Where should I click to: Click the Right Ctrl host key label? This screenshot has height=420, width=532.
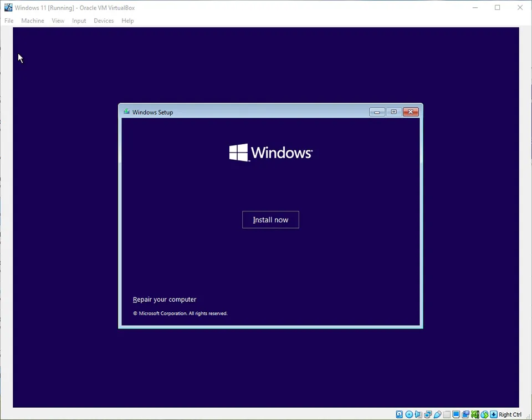click(x=510, y=414)
